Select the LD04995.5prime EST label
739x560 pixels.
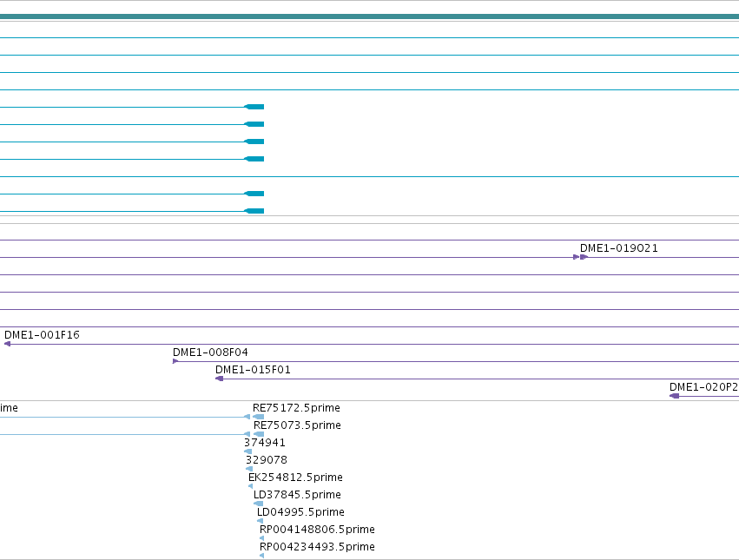(x=300, y=512)
